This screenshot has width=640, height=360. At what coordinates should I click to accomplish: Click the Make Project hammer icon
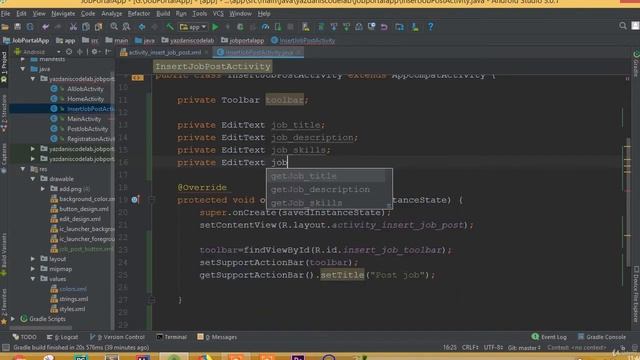tap(169, 27)
